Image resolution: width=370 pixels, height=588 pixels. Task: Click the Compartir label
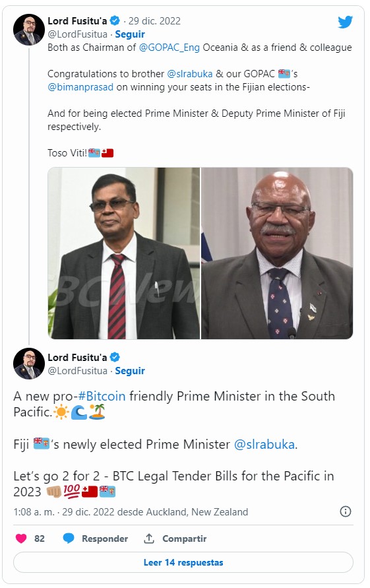pyautogui.click(x=185, y=539)
